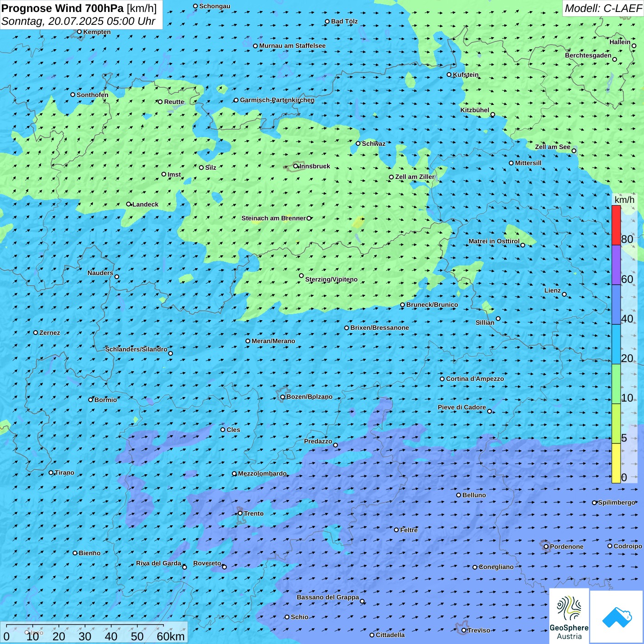The image size is (644, 644).
Task: Click the Sterzing/Vipiteno label
Action: pyautogui.click(x=331, y=279)
